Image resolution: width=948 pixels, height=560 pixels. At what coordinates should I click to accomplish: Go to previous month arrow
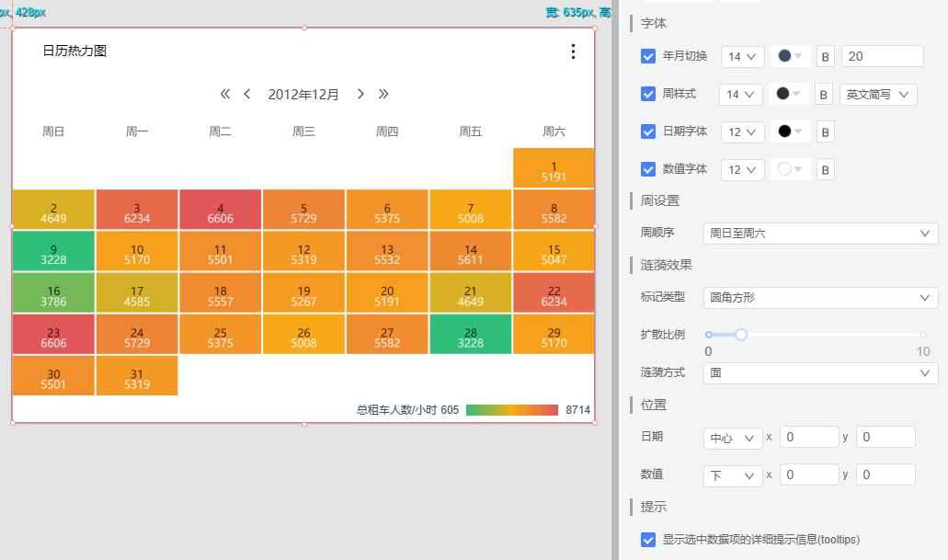(247, 94)
